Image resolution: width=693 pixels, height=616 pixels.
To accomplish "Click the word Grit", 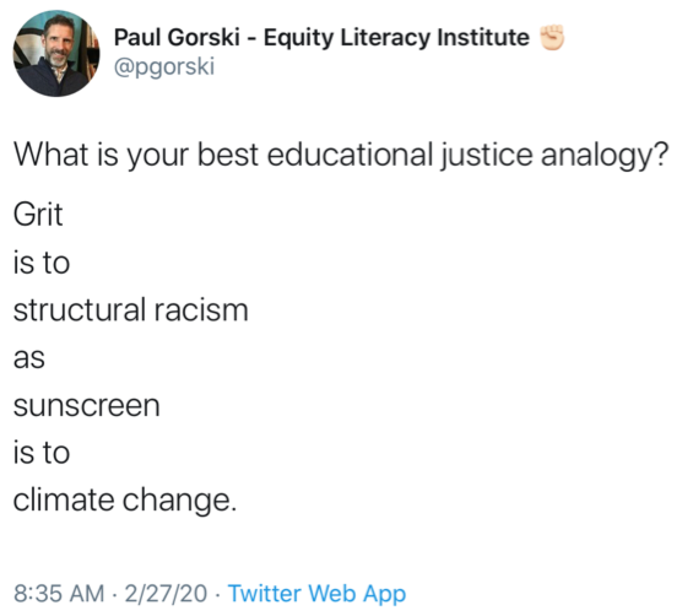I will [38, 215].
